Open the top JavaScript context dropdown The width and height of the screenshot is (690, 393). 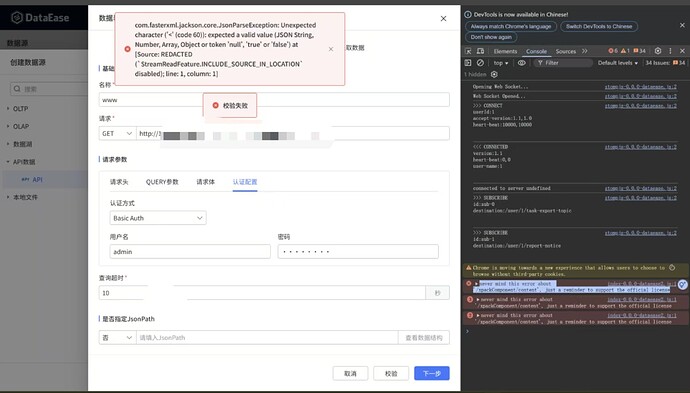501,63
